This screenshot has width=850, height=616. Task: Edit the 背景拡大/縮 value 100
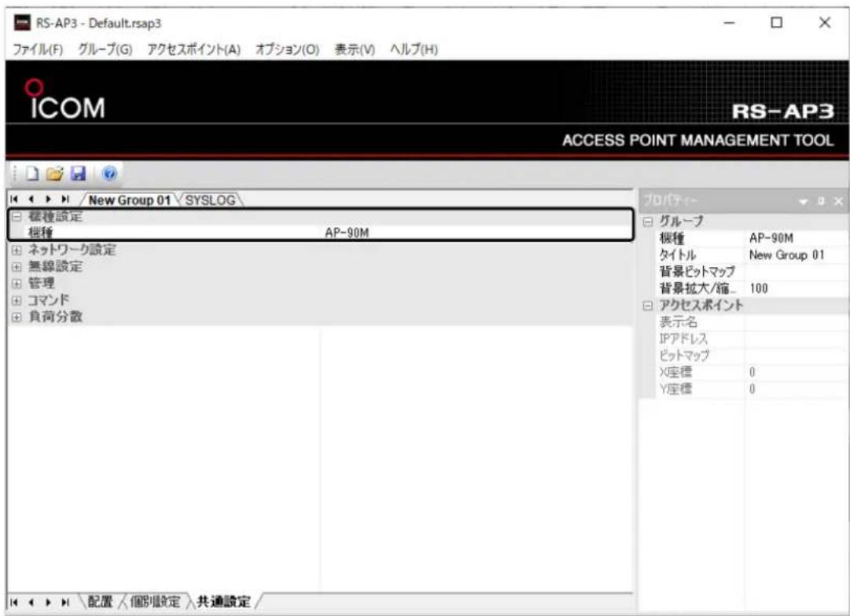coord(797,288)
